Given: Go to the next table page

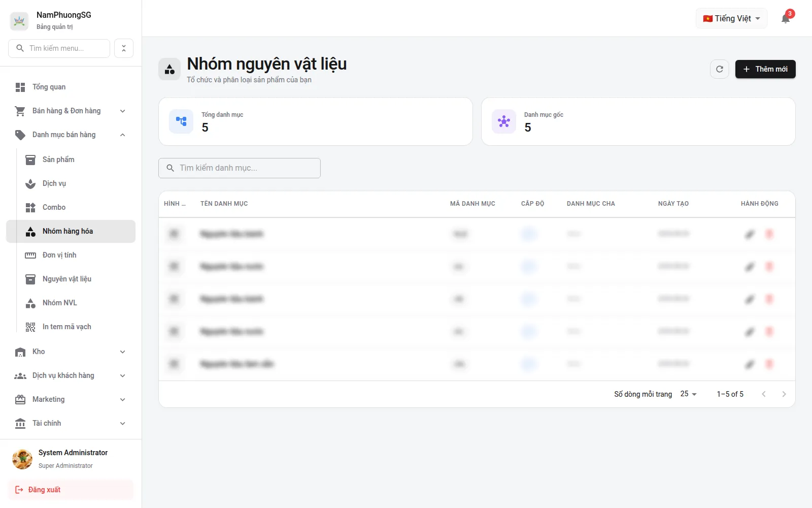Looking at the screenshot, I should (x=784, y=394).
